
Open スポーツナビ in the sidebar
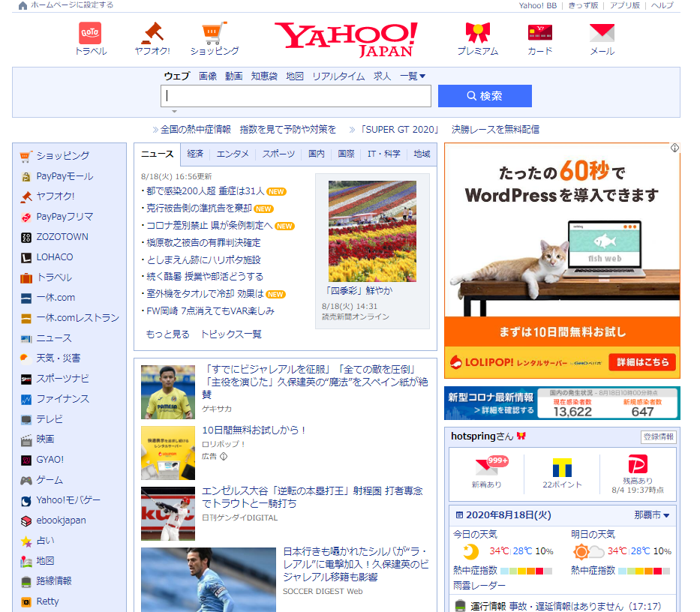pos(62,379)
